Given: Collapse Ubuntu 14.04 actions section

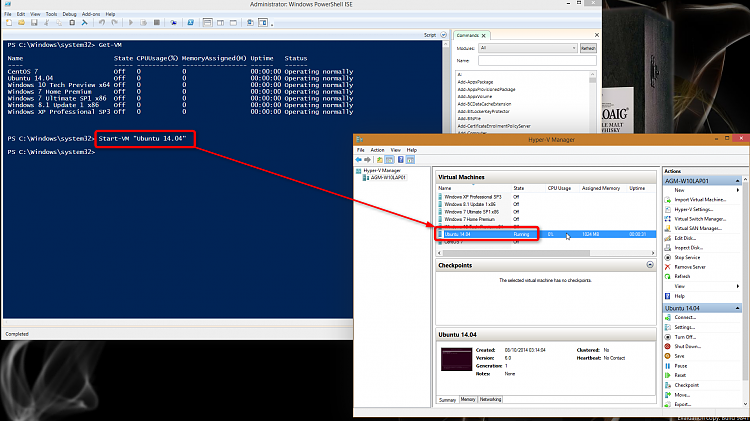Looking at the screenshot, I should point(737,308).
